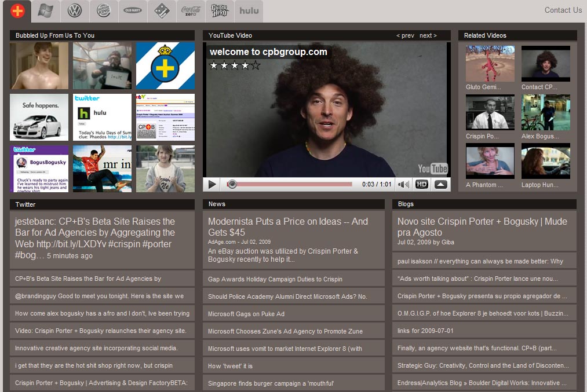Open tweet i get that they are the hot

pyautogui.click(x=102, y=365)
